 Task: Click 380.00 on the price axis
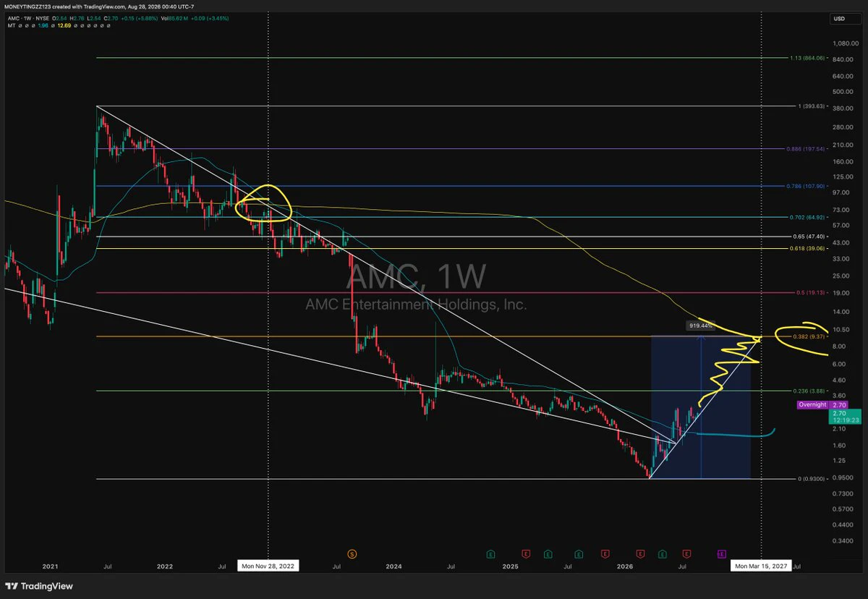tap(842, 109)
